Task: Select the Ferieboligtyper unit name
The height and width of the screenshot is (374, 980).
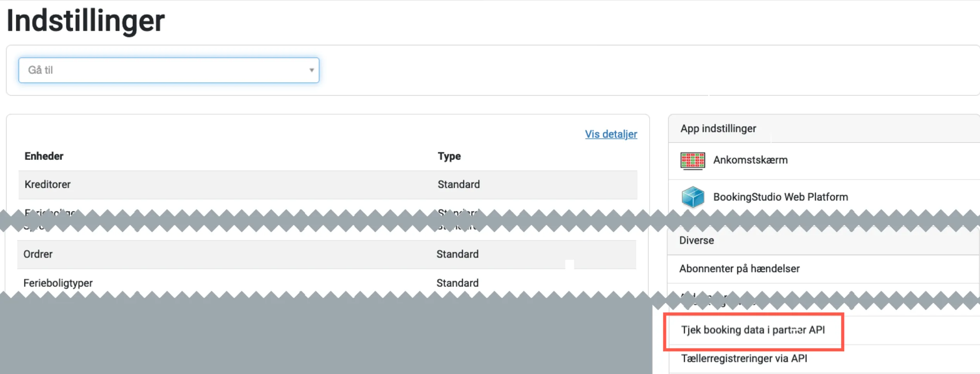Action: coord(58,283)
